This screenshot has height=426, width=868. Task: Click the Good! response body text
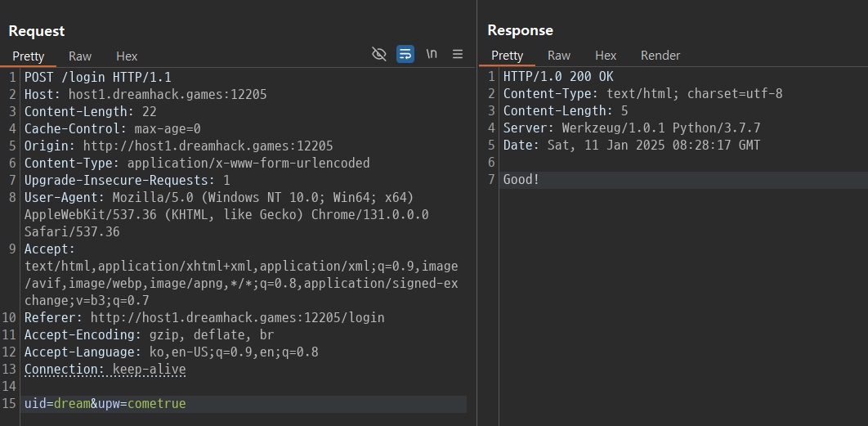click(521, 180)
